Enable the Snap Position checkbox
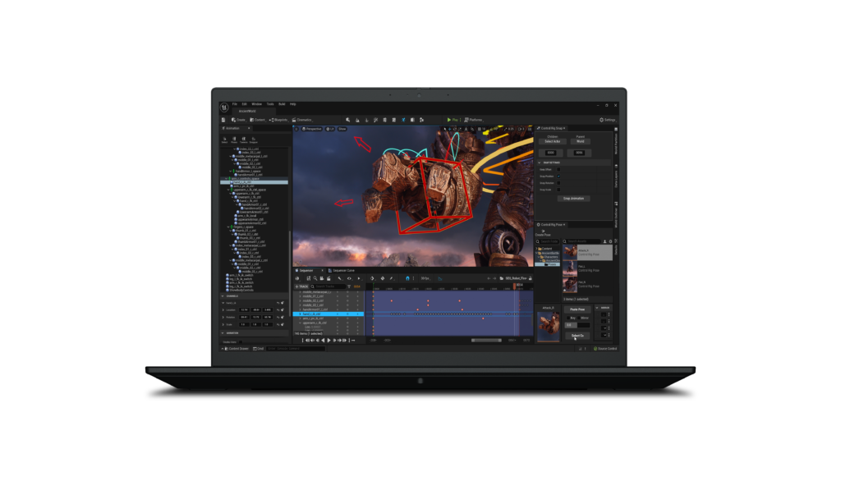 559,176
